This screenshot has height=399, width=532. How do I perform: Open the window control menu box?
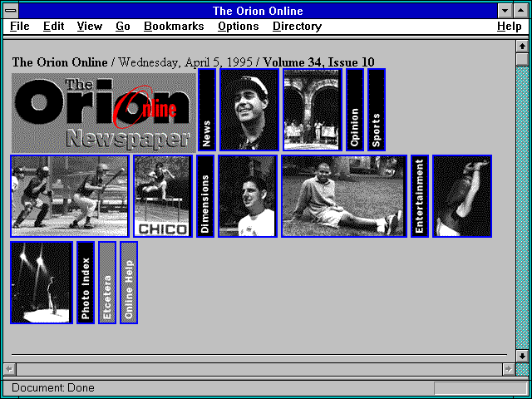(11, 11)
